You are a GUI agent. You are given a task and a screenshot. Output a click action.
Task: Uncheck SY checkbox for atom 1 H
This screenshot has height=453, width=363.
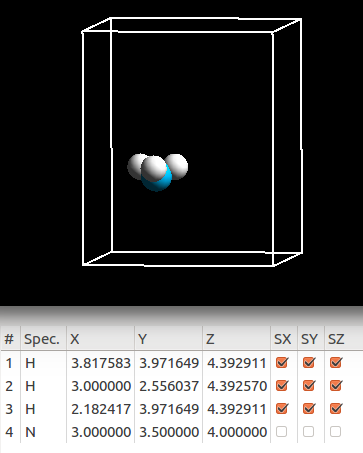[309, 363]
